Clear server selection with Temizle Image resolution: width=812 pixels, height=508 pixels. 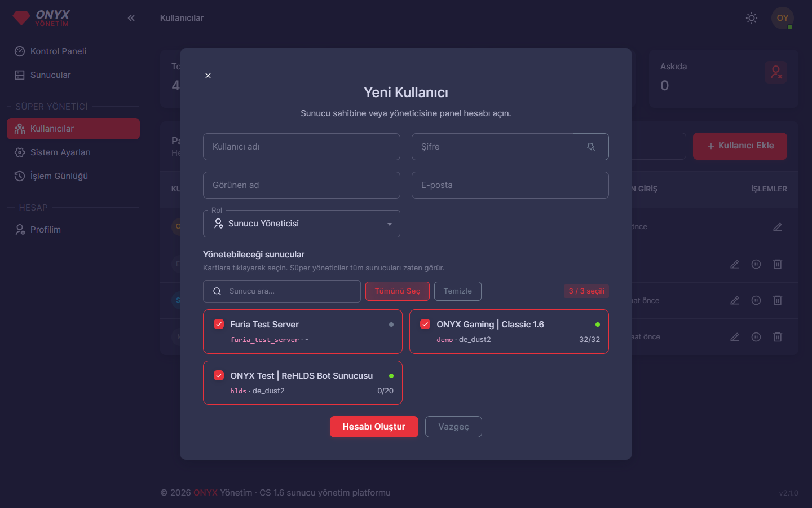pos(458,291)
